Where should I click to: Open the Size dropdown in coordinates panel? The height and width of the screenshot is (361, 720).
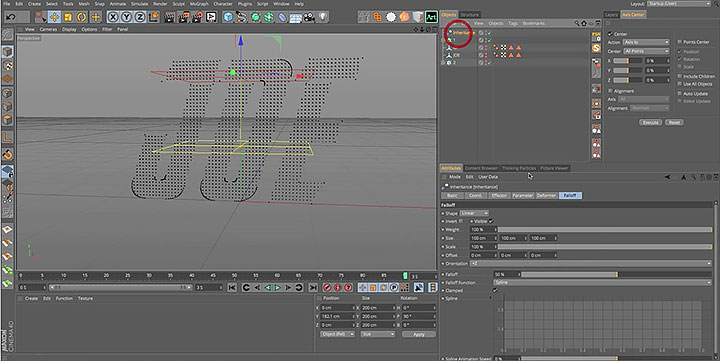tap(378, 334)
